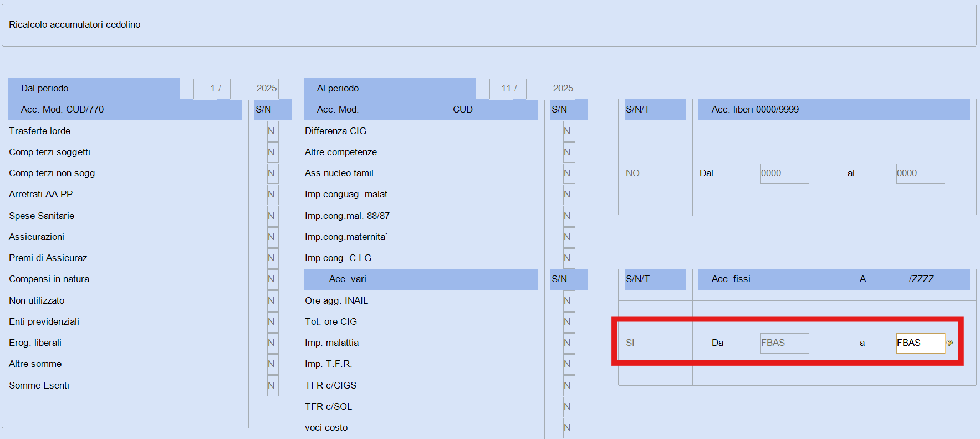This screenshot has width=980, height=439.
Task: Select the S/N field for Assicurazioni
Action: tap(273, 237)
